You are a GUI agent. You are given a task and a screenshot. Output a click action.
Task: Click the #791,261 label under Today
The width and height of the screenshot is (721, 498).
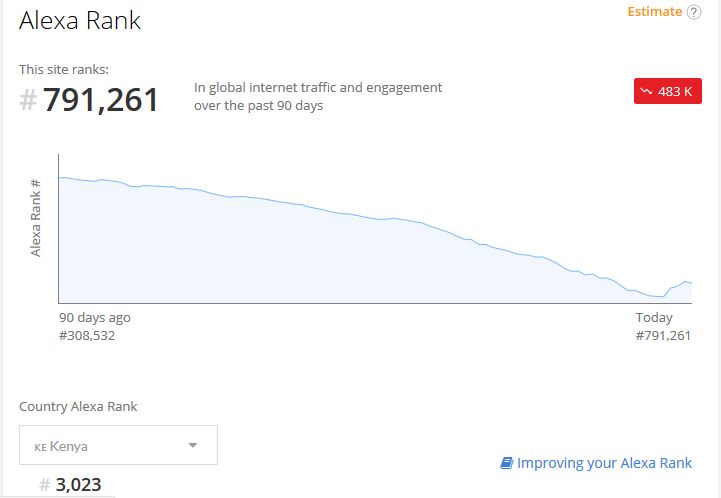click(x=663, y=335)
